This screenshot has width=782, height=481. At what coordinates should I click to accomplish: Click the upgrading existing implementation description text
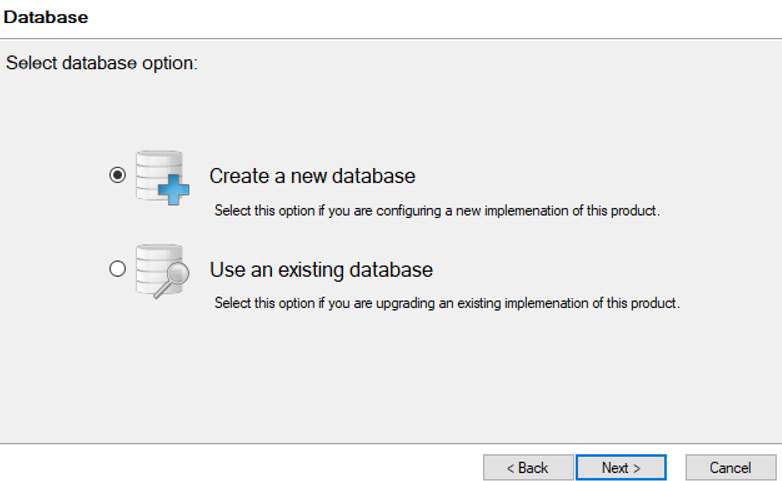click(447, 303)
